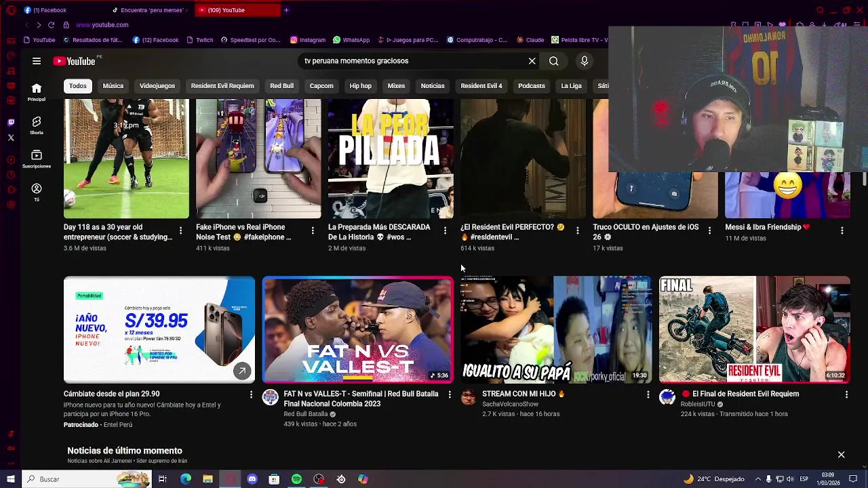Image resolution: width=868 pixels, height=488 pixels.
Task: Open options for El Final de Resident Evil Requiem
Action: (x=846, y=394)
